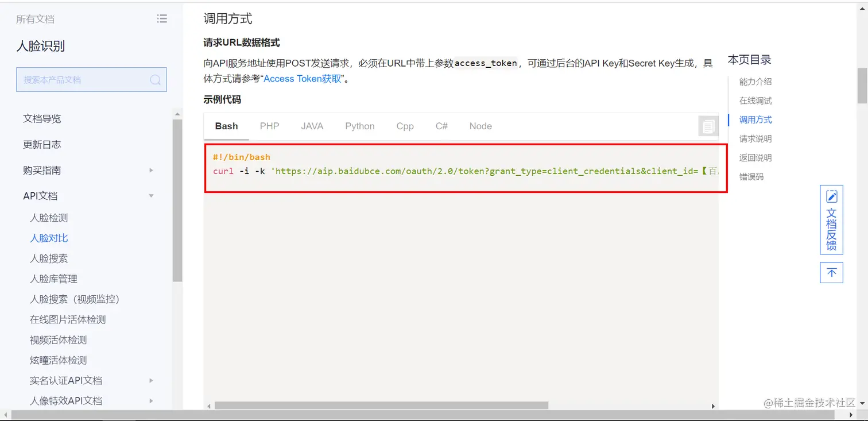Click the curl command line in code
868x421 pixels.
(x=466, y=171)
